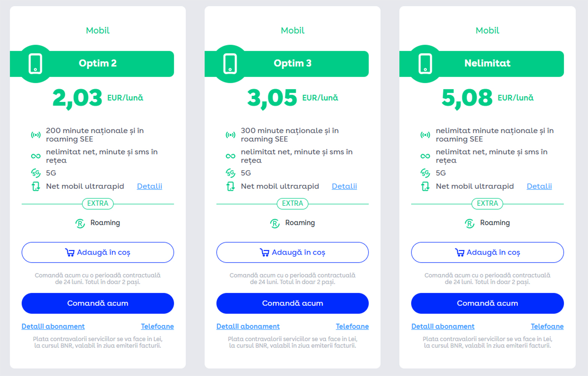The image size is (588, 376).
Task: Click the phone icon on Optim 3 banner
Action: pos(230,64)
